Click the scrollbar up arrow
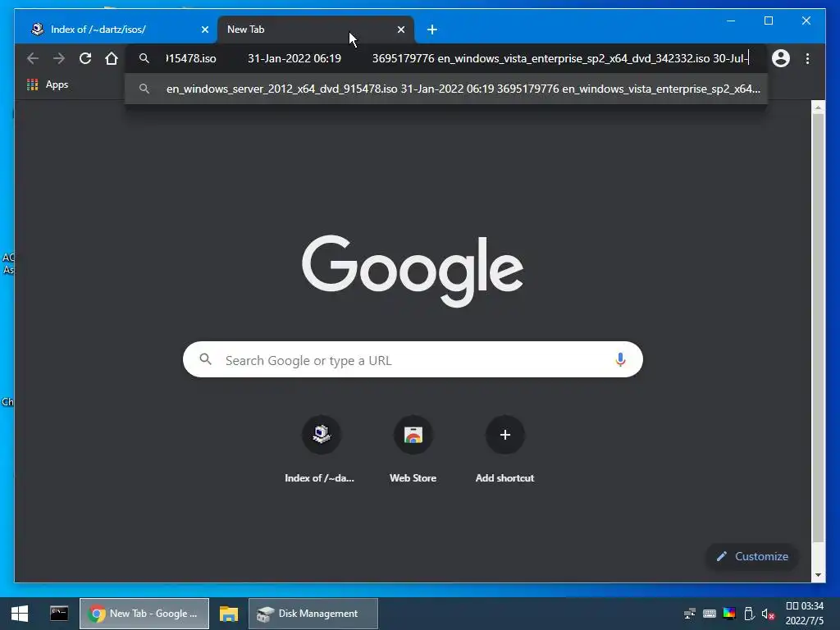 coord(818,107)
